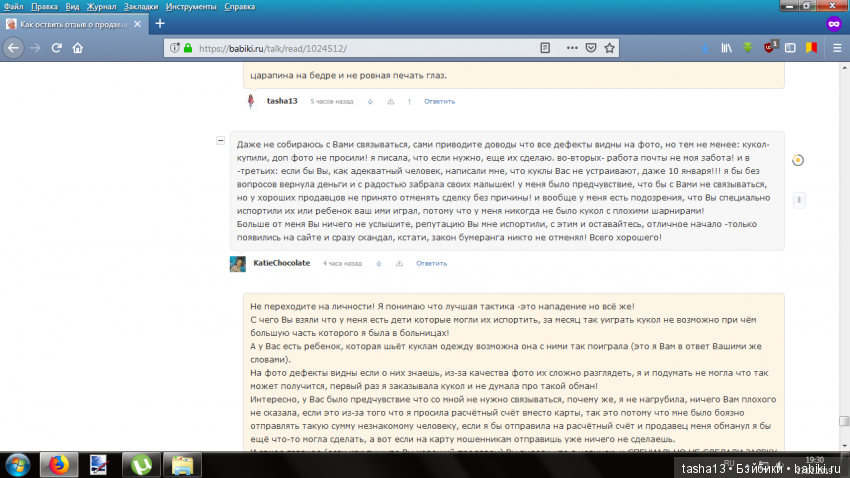This screenshot has width=850, height=478.
Task: Collapse the KatieChocolate comment thread
Action: [221, 141]
